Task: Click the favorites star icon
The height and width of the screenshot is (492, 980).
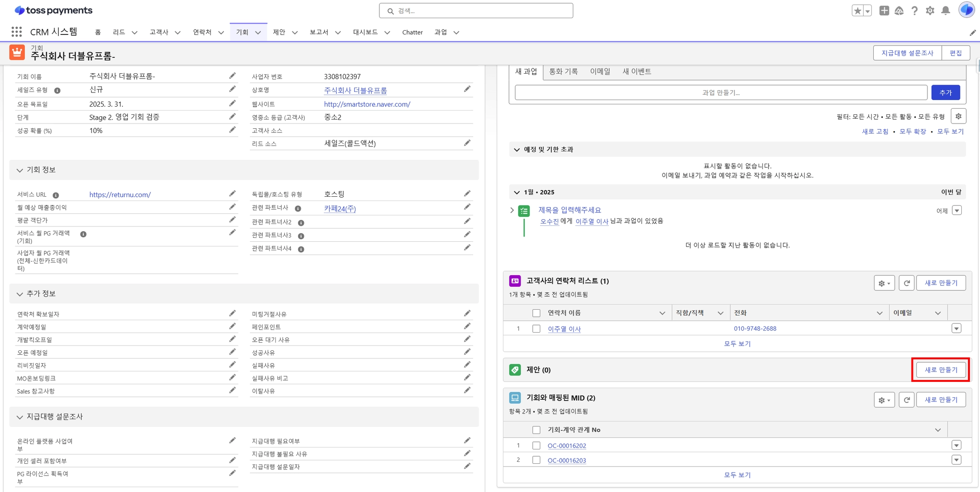Action: [857, 11]
